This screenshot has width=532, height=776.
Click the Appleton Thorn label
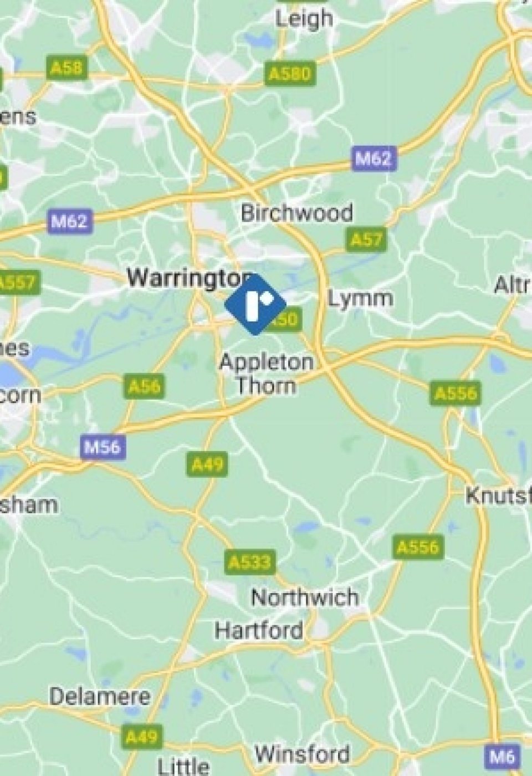(267, 374)
